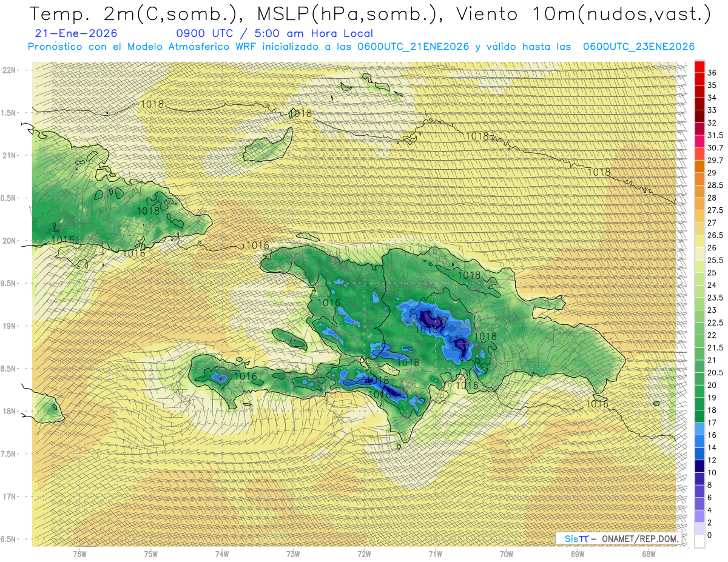Viewport: 728px width, 562px height.
Task: Click the "75W" longitude axis label
Action: point(151,554)
